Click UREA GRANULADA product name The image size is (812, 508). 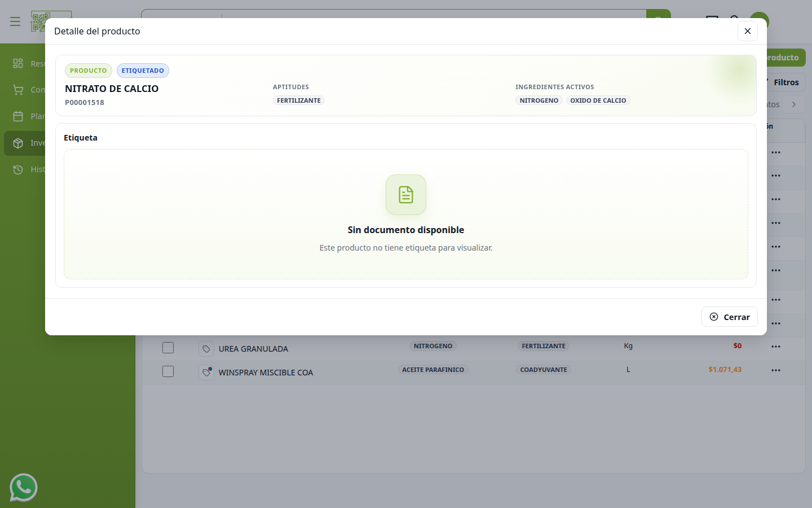[x=253, y=349]
